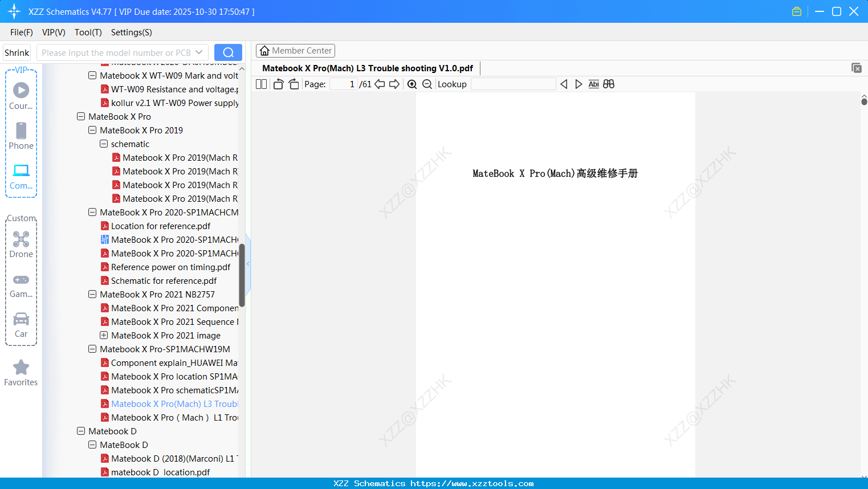Click the Page number field
The image size is (868, 489).
(344, 84)
